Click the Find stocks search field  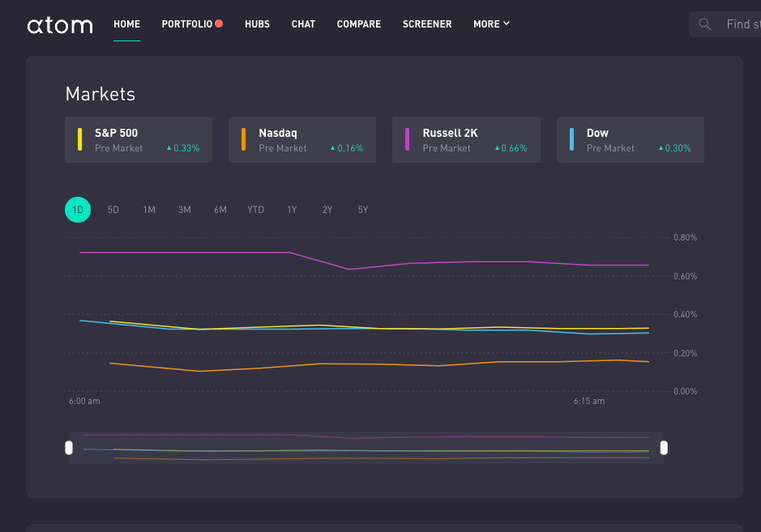tap(725, 24)
